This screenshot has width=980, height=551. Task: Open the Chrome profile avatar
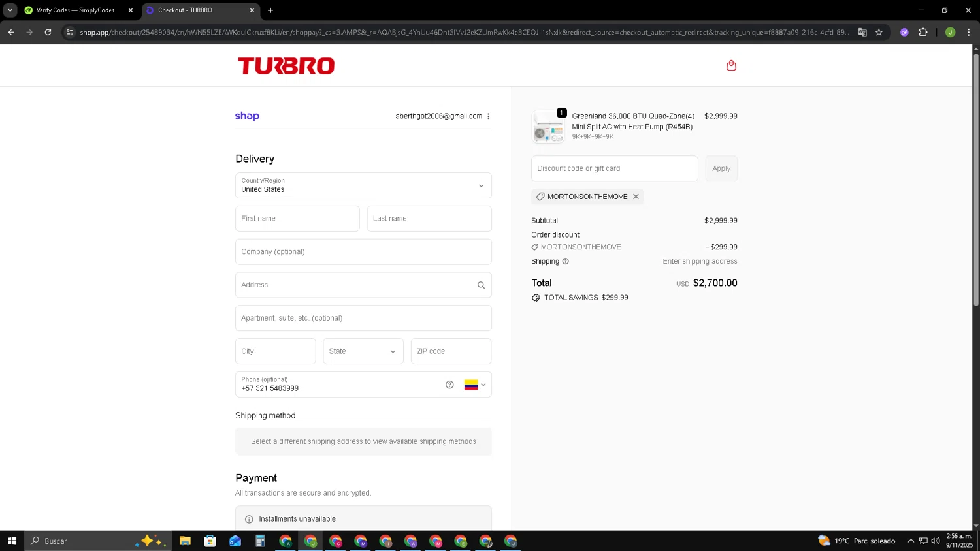coord(950,32)
